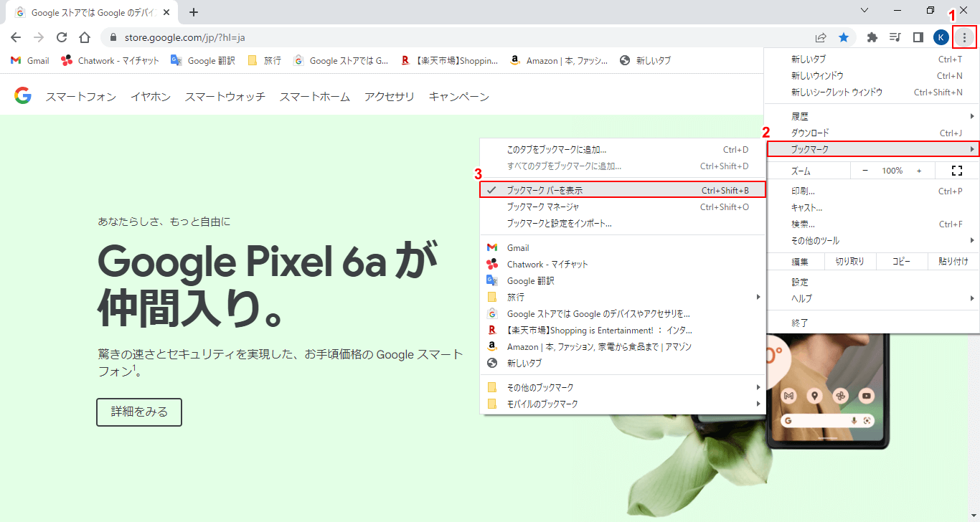Select 検索... menu item

[872, 224]
